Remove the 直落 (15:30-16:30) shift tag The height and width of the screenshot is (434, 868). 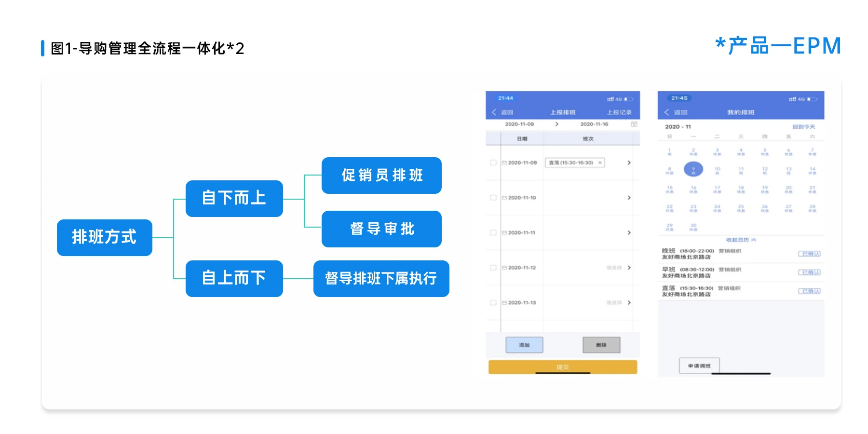click(x=600, y=163)
